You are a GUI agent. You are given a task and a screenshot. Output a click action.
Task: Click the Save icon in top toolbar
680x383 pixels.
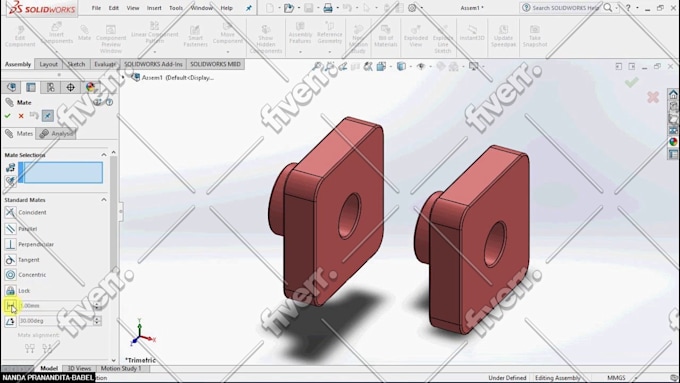308,8
